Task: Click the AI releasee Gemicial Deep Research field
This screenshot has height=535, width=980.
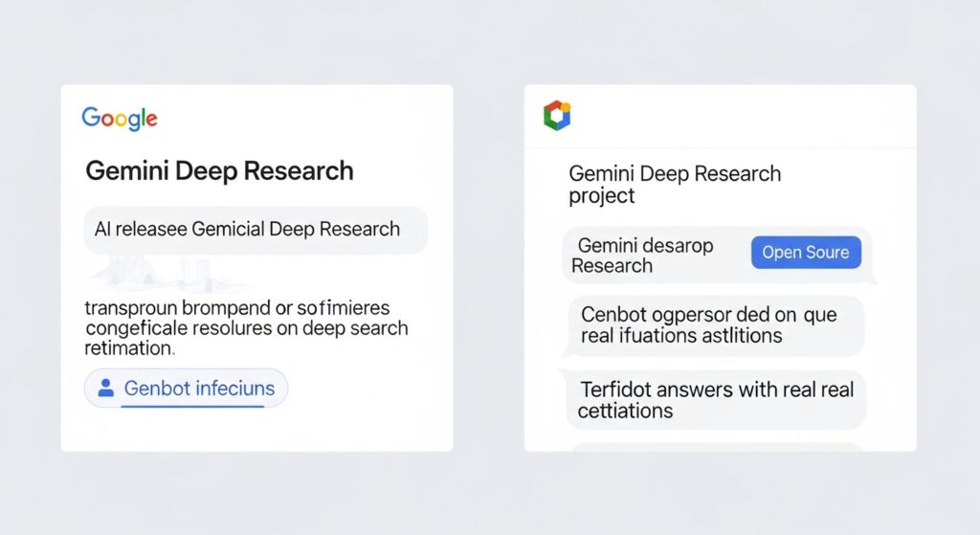Action: tap(256, 230)
